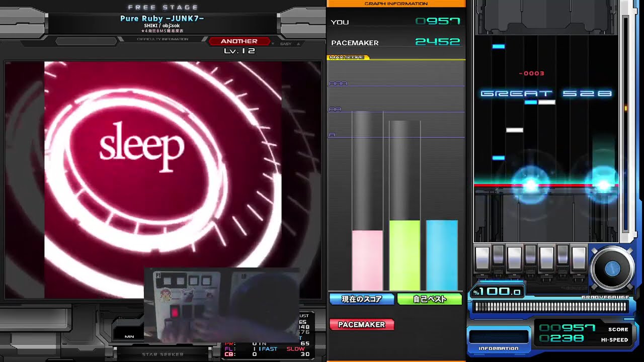644x362 pixels.
Task: Click the song title Pure Ruby -JUNK7-
Action: click(x=162, y=19)
